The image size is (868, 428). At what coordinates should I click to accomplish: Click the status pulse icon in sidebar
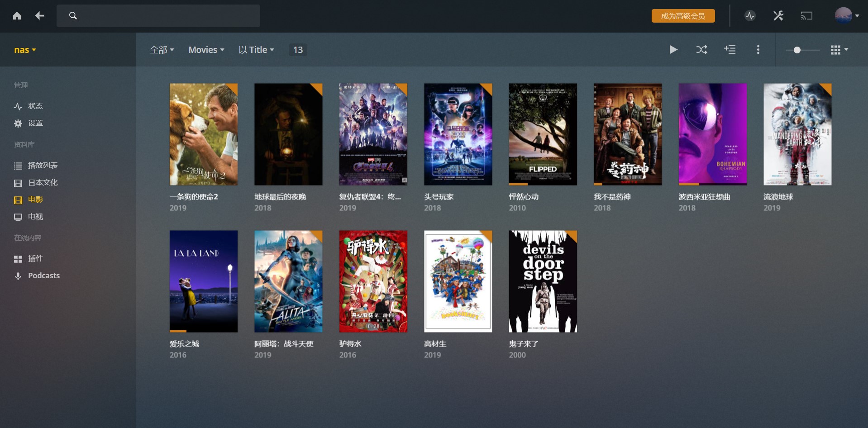[18, 106]
